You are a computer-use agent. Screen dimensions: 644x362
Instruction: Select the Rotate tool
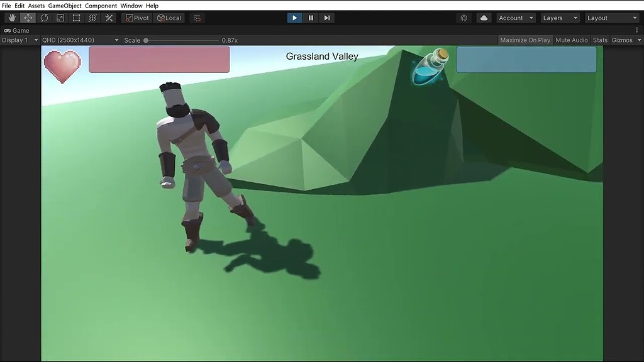(43, 18)
